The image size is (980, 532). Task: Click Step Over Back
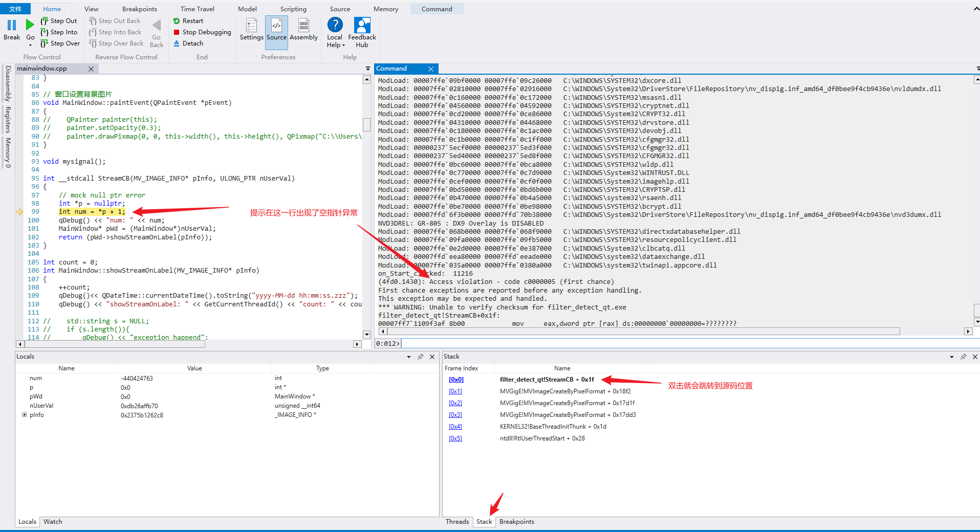point(116,43)
